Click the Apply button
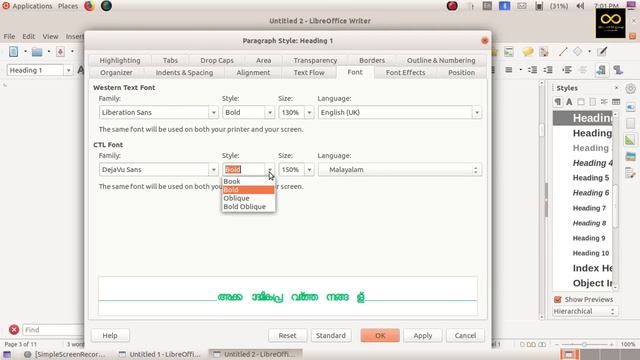 pos(422,336)
